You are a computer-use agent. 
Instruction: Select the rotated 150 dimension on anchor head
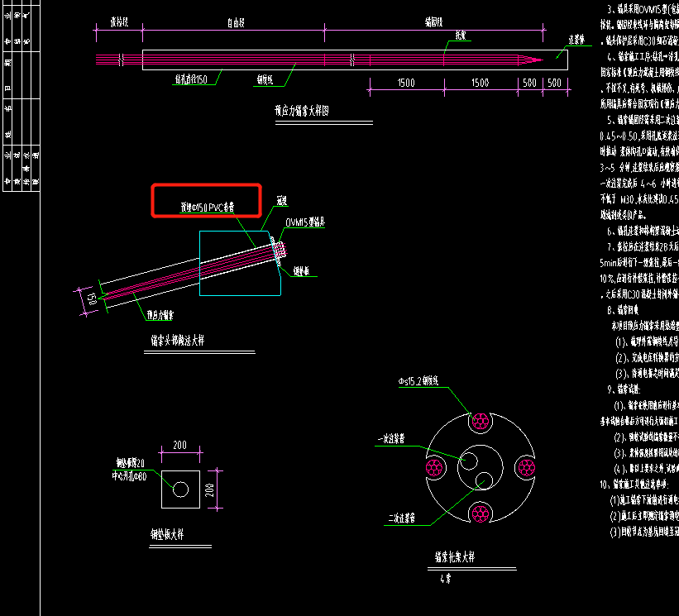92,298
